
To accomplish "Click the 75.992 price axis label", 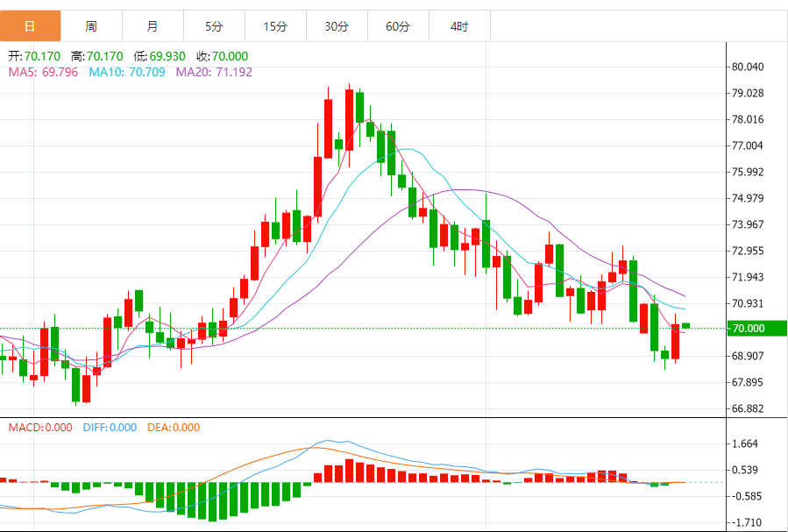I will click(748, 172).
